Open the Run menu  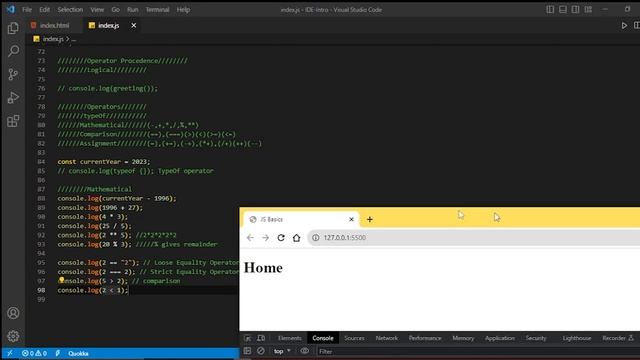(x=133, y=9)
